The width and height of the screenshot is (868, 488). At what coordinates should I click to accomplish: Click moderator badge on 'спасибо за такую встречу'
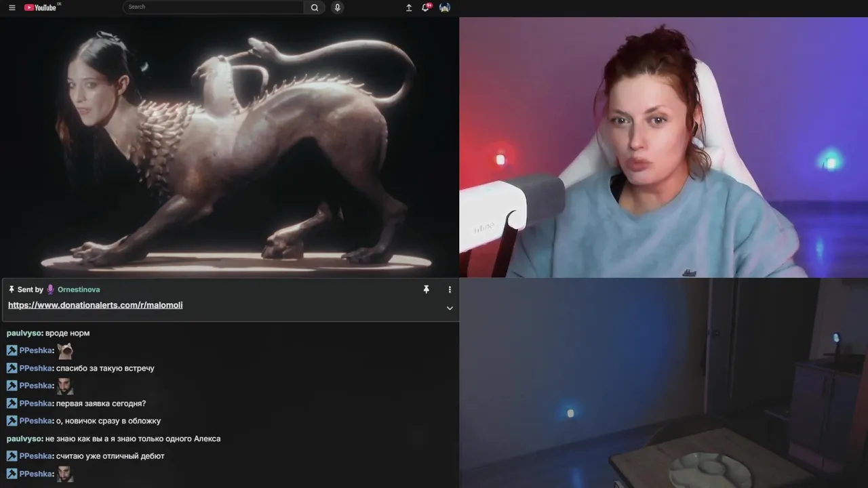[x=12, y=368]
